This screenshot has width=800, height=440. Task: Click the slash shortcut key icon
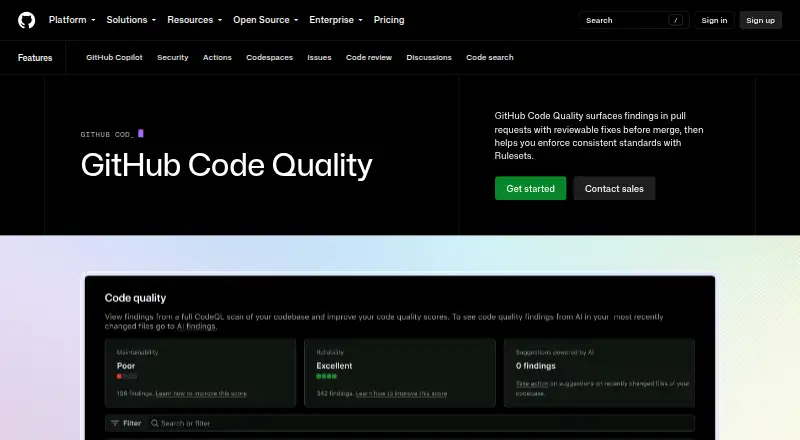[x=676, y=20]
